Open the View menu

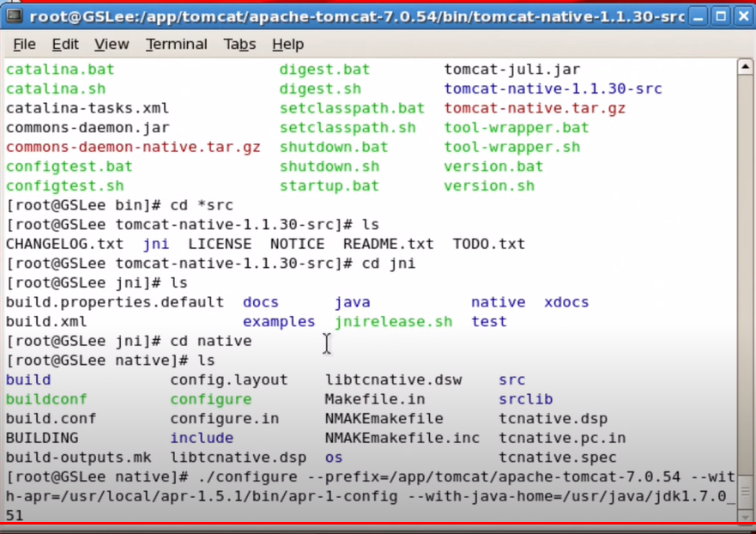112,45
